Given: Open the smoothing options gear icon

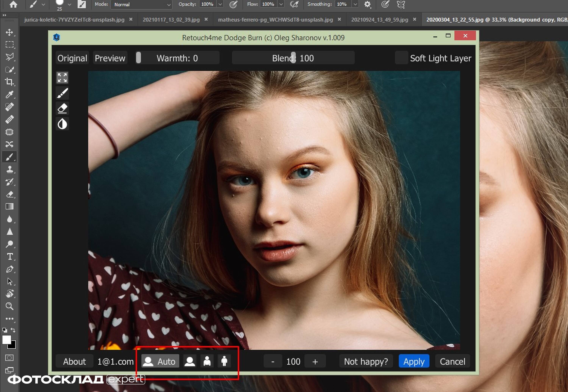Looking at the screenshot, I should (x=367, y=4).
